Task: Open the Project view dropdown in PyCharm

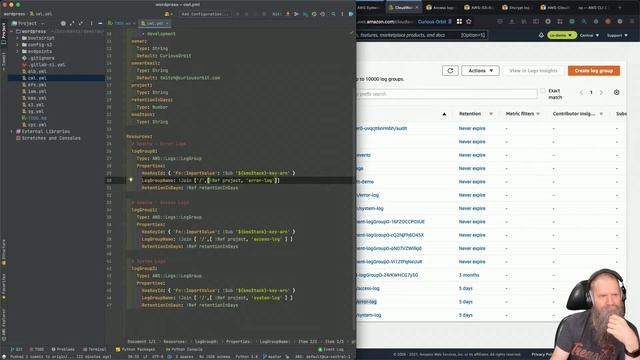Action: pos(27,23)
